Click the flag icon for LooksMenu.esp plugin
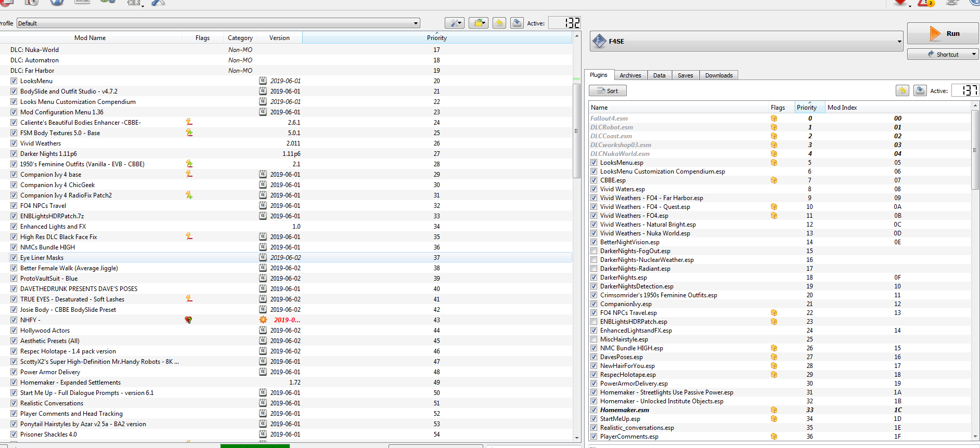980x448 pixels. point(774,163)
